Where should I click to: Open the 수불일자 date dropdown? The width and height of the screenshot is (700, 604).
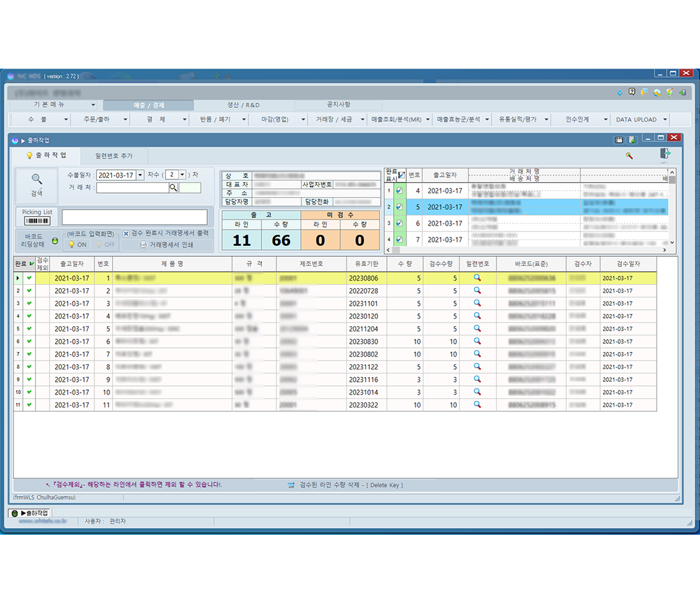tap(141, 175)
